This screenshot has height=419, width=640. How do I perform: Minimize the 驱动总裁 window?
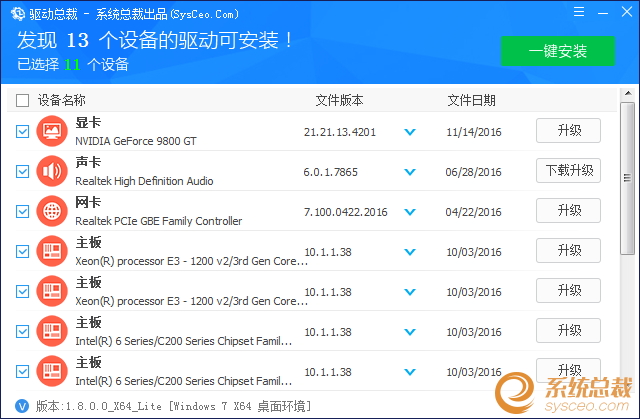pos(603,12)
